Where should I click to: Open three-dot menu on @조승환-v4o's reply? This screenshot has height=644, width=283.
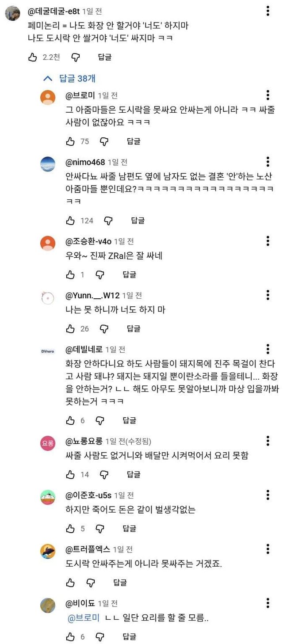tap(268, 241)
